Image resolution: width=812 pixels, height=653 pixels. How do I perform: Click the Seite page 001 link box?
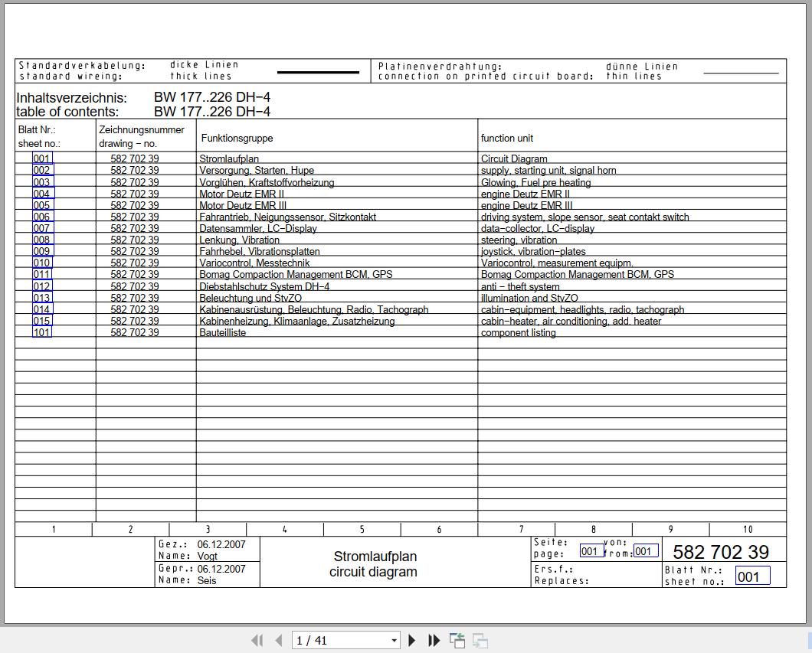click(x=591, y=551)
